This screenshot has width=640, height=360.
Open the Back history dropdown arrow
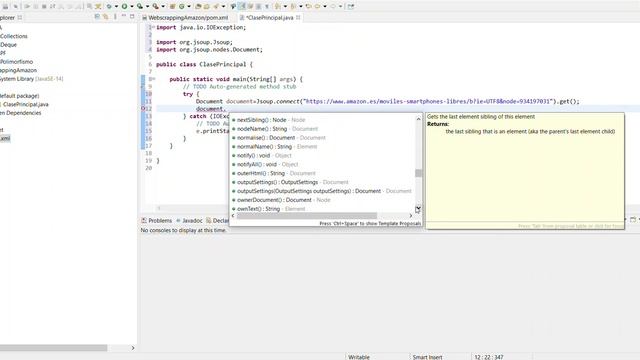pyautogui.click(x=325, y=7)
